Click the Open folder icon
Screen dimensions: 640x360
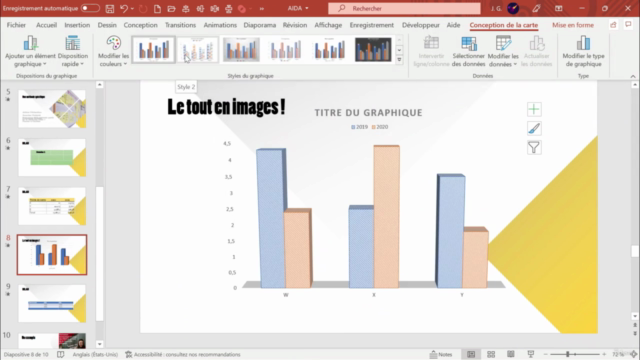point(171,8)
